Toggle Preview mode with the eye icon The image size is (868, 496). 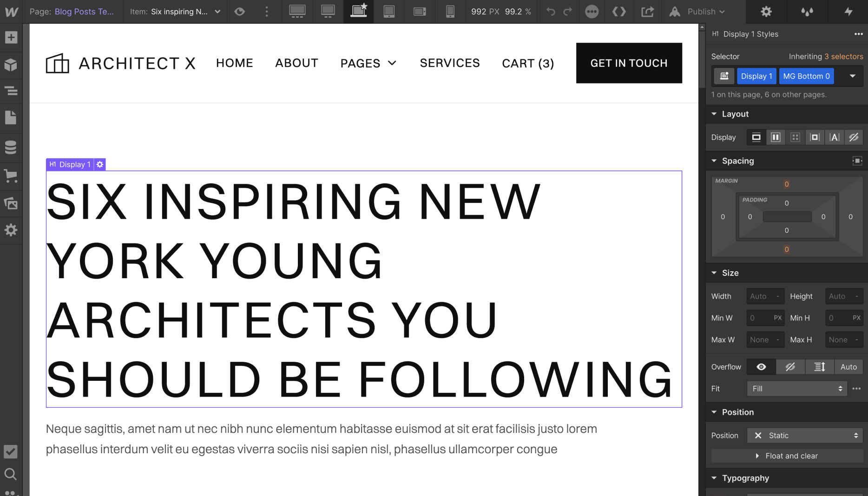239,12
